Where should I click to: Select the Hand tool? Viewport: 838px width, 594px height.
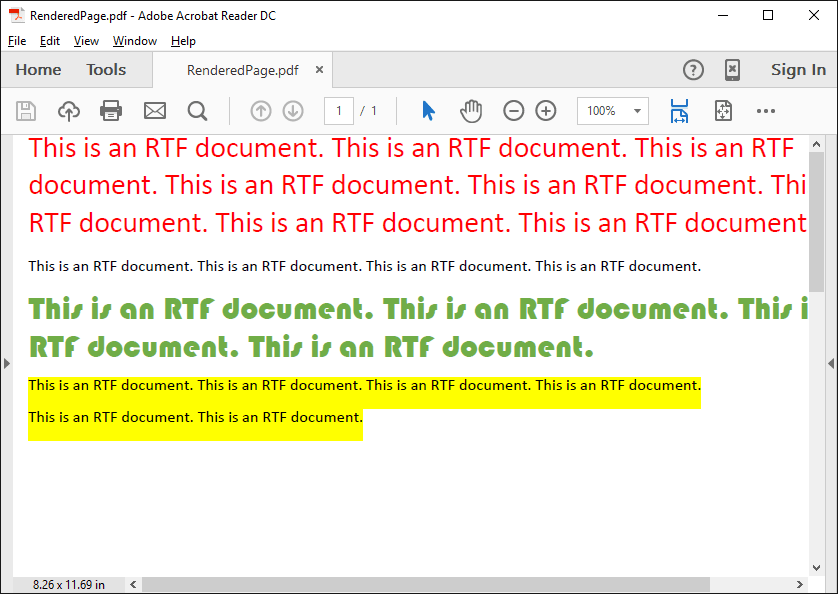coord(471,111)
